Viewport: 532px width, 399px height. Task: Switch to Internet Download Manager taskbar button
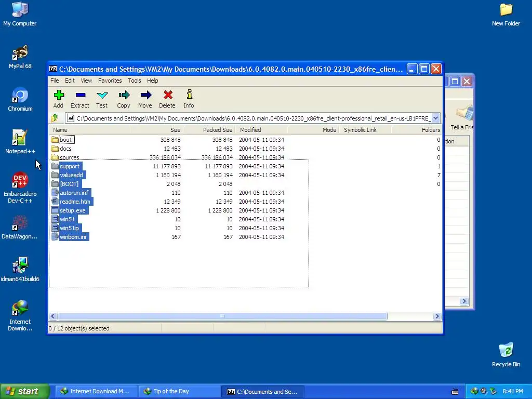click(96, 392)
